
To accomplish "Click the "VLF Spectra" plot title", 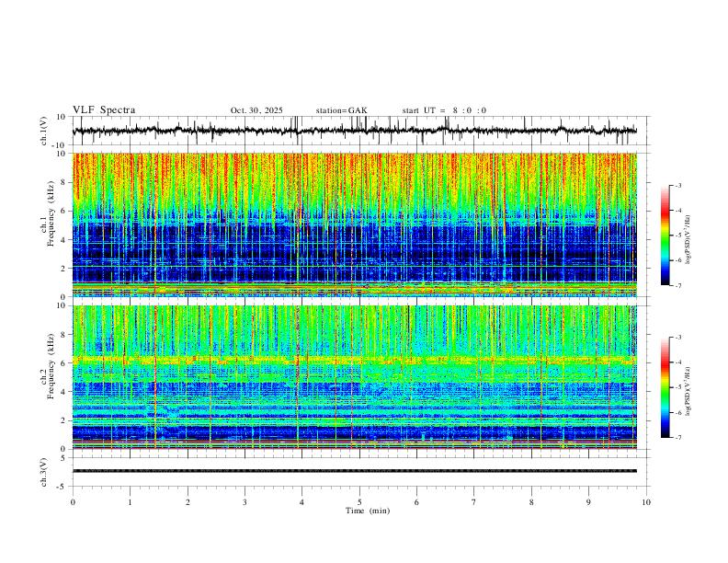I will click(x=104, y=110).
